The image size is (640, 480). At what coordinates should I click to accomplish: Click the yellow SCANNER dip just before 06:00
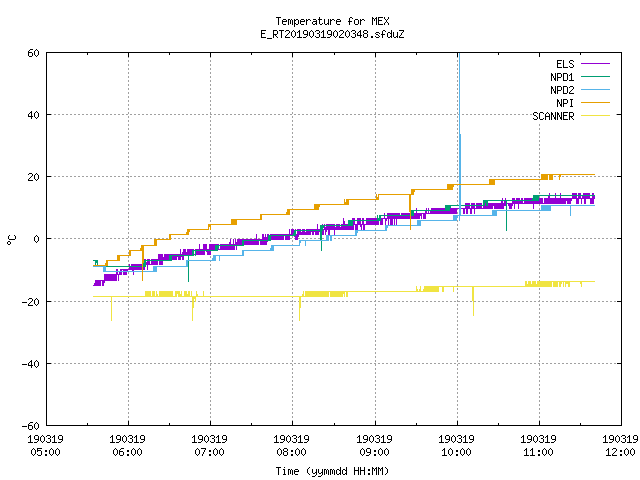coord(111,309)
